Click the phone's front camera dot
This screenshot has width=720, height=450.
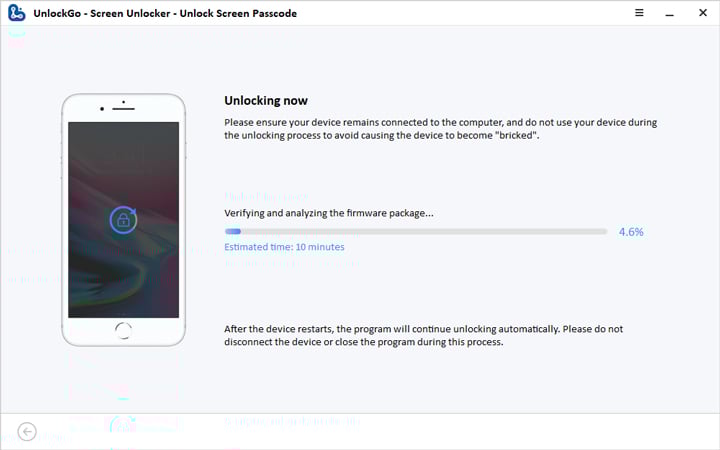point(123,102)
